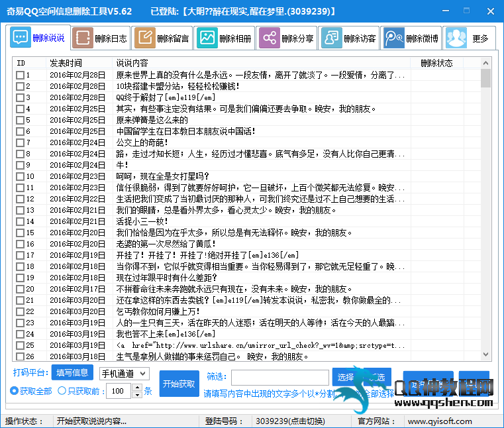Screen dimensions: 504x428
Task: Select row text 现在过年跟平时有什么差距?
Action: (x=166, y=278)
